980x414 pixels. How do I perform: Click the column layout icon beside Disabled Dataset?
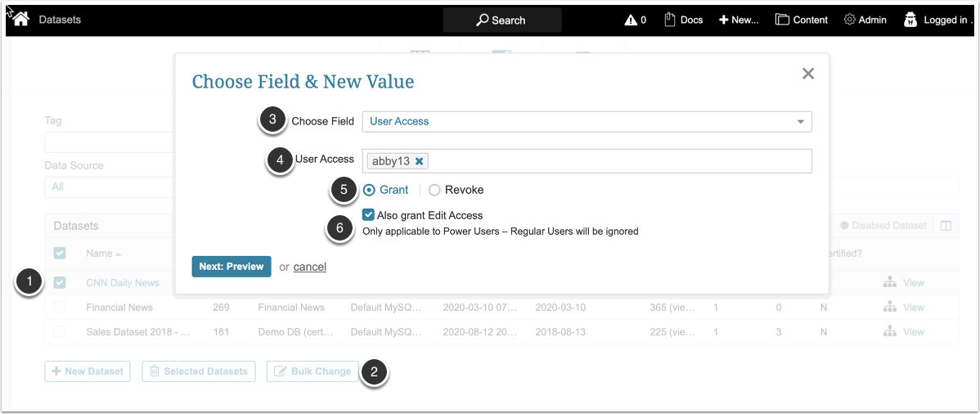pos(946,226)
